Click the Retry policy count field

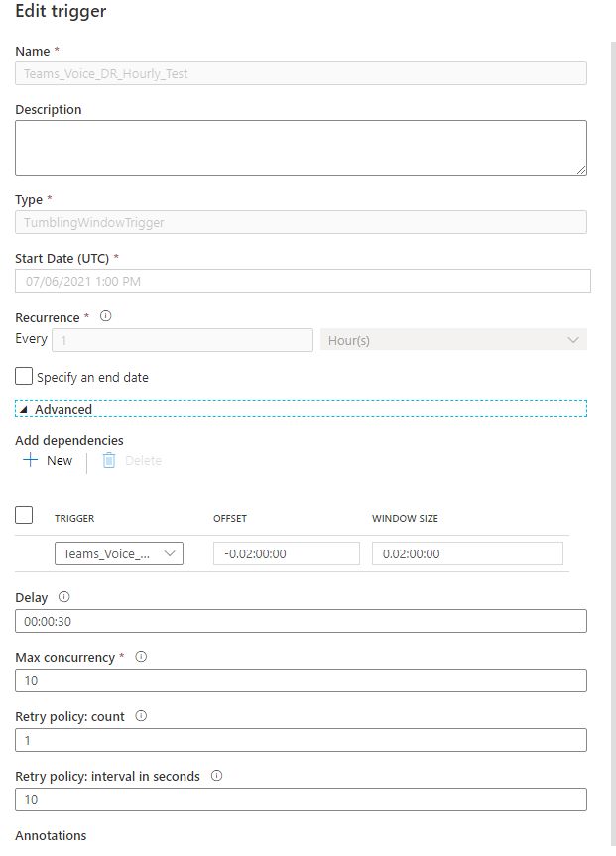coord(301,740)
